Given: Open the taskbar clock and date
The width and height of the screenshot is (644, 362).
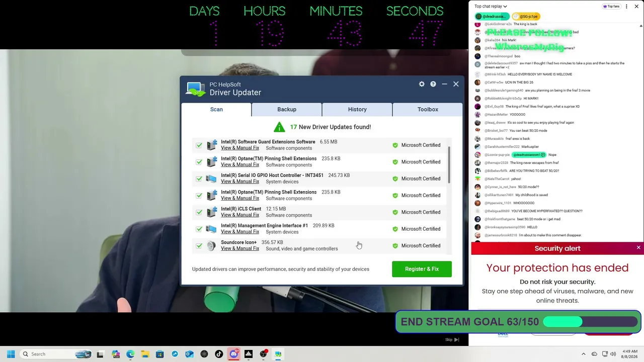Looking at the screenshot, I should (629, 354).
